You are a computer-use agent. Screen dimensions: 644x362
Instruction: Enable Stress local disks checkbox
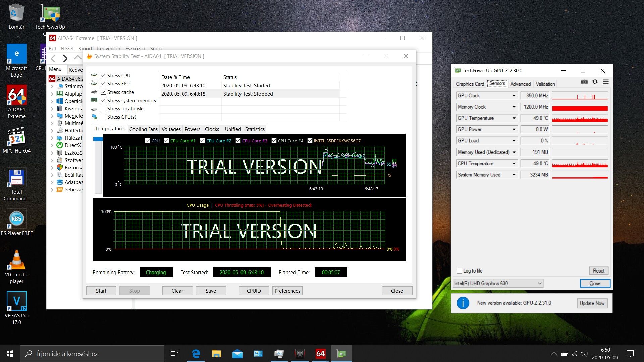click(x=103, y=108)
